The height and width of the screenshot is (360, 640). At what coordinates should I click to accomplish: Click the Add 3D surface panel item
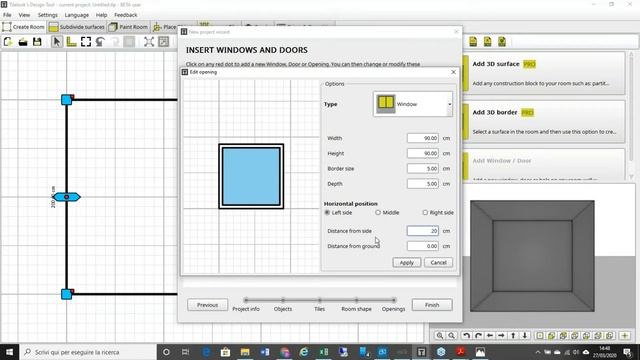544,73
